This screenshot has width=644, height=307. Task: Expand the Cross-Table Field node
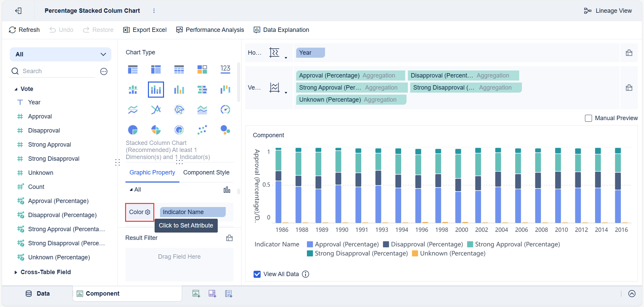16,272
